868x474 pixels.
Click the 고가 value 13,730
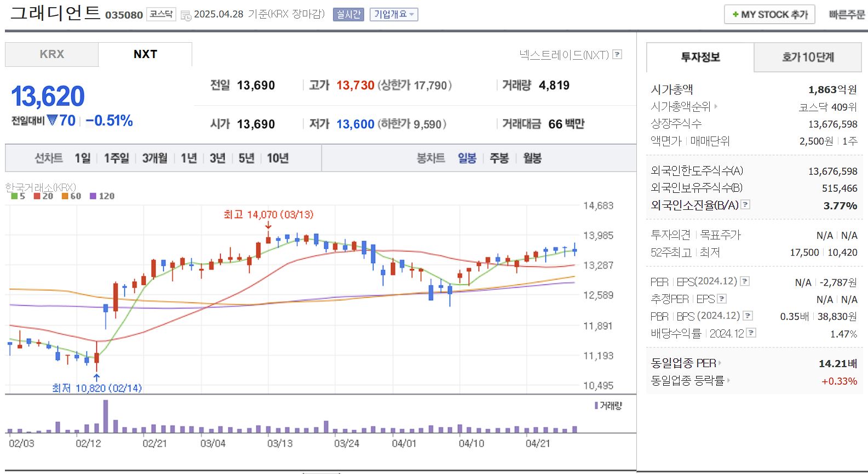point(355,85)
